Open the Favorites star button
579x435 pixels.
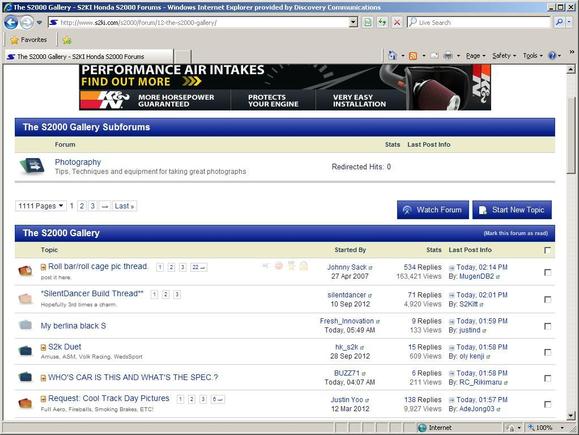click(x=28, y=40)
